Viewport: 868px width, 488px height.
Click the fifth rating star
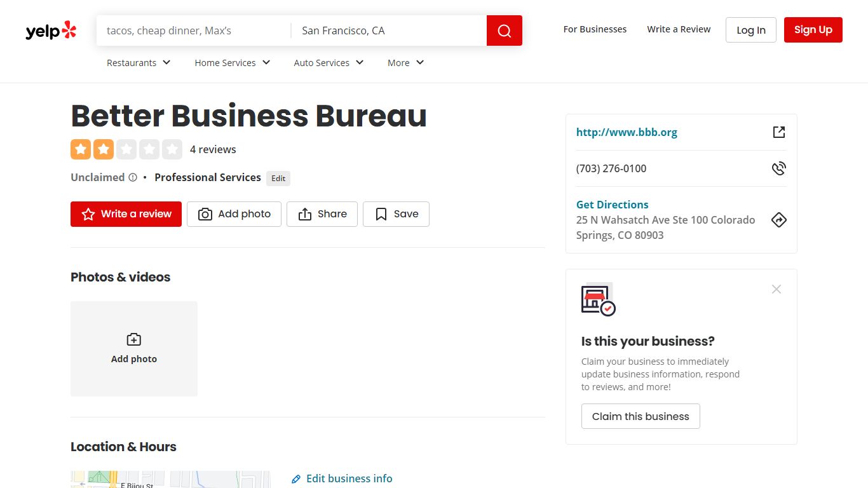click(x=172, y=149)
